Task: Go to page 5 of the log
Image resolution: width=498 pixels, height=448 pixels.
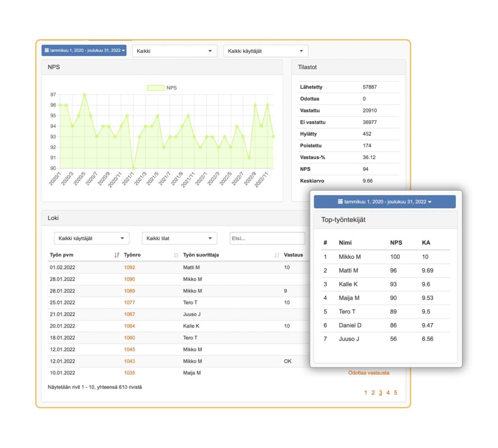Action: click(395, 393)
